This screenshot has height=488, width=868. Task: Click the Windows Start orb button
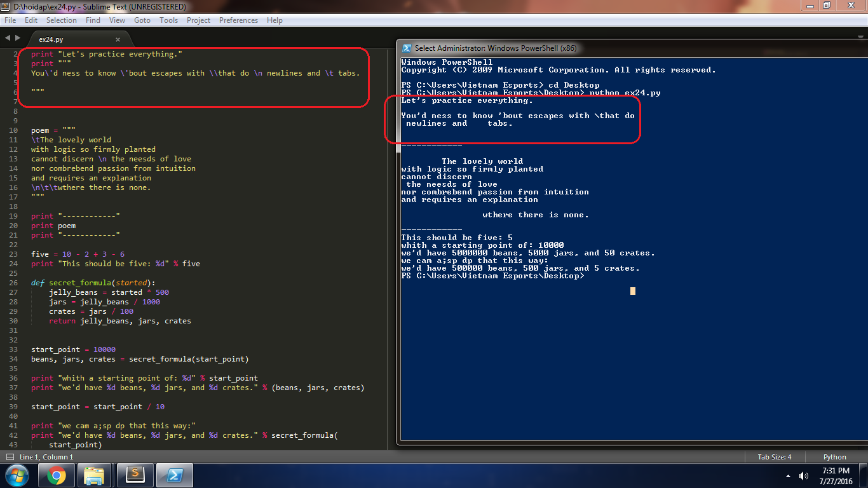tap(17, 475)
